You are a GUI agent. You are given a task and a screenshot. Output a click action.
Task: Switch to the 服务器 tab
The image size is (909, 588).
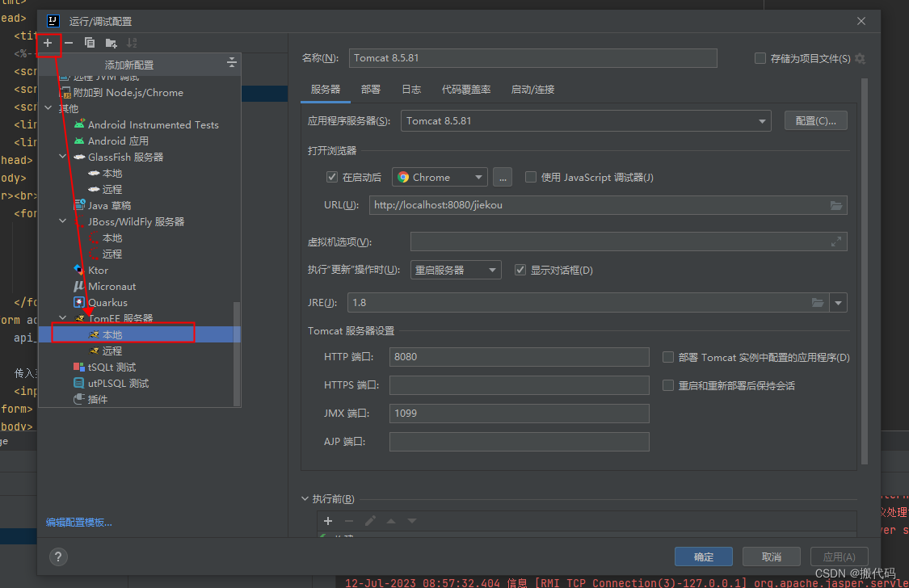[x=326, y=89]
